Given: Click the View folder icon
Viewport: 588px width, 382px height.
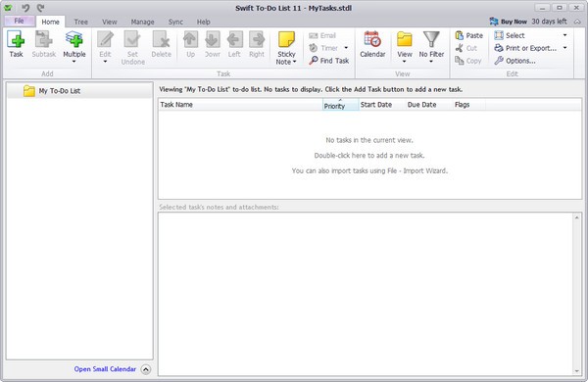Looking at the screenshot, I should [405, 39].
